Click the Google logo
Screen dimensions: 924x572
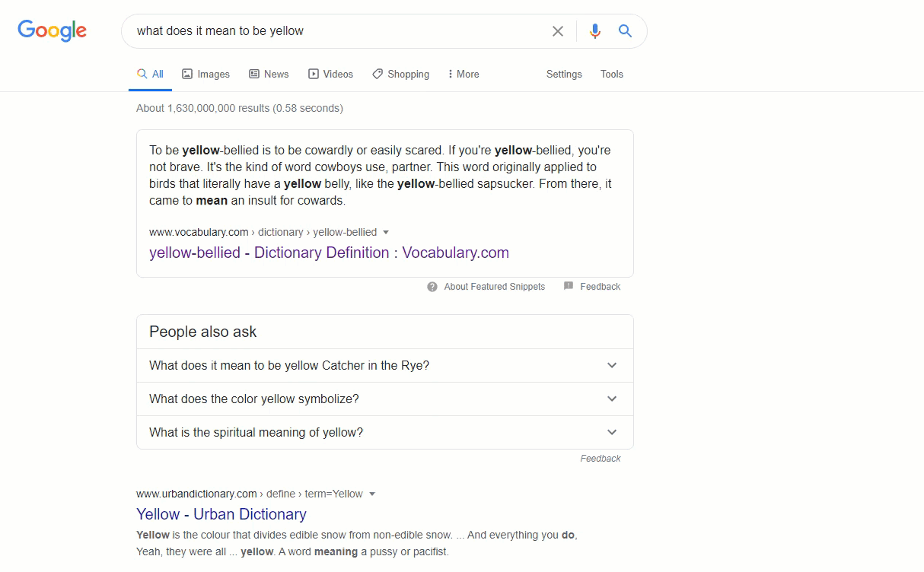[53, 30]
